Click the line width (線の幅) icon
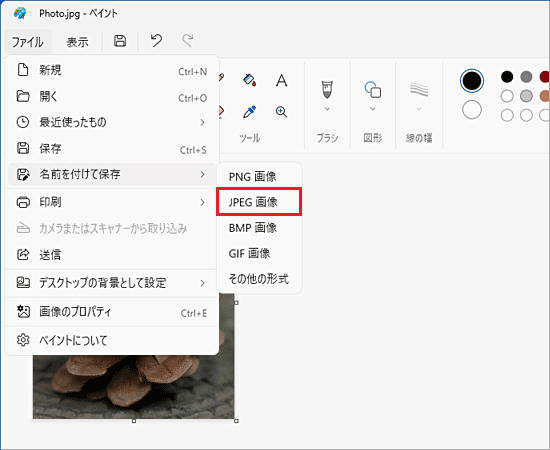The height and width of the screenshot is (450, 550). coord(419,89)
